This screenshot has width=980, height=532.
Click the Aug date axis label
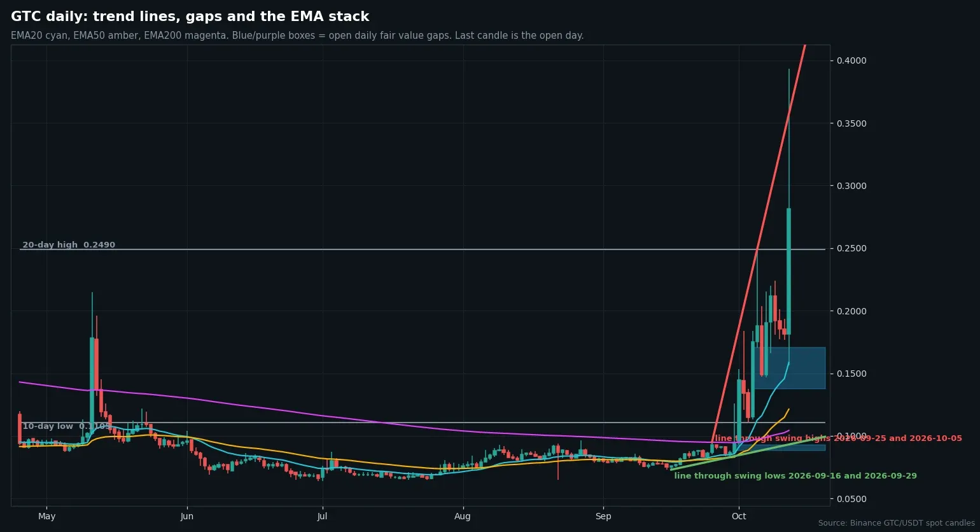pyautogui.click(x=463, y=516)
